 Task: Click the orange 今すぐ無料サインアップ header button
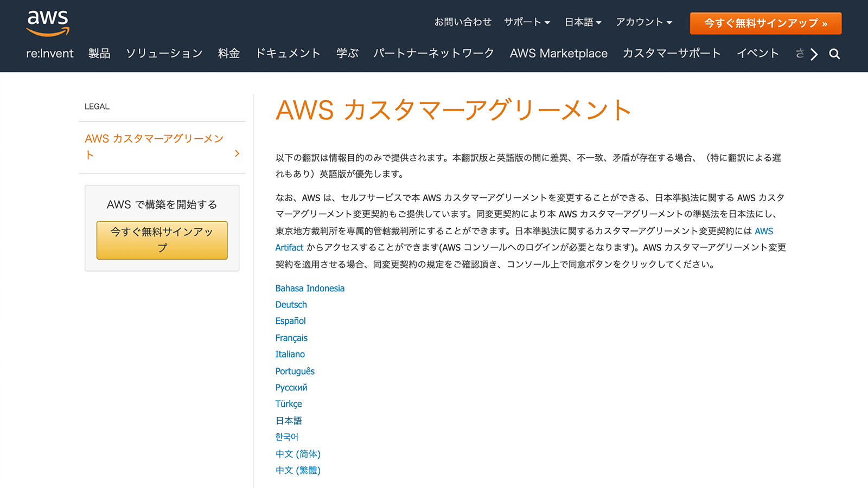click(x=765, y=23)
